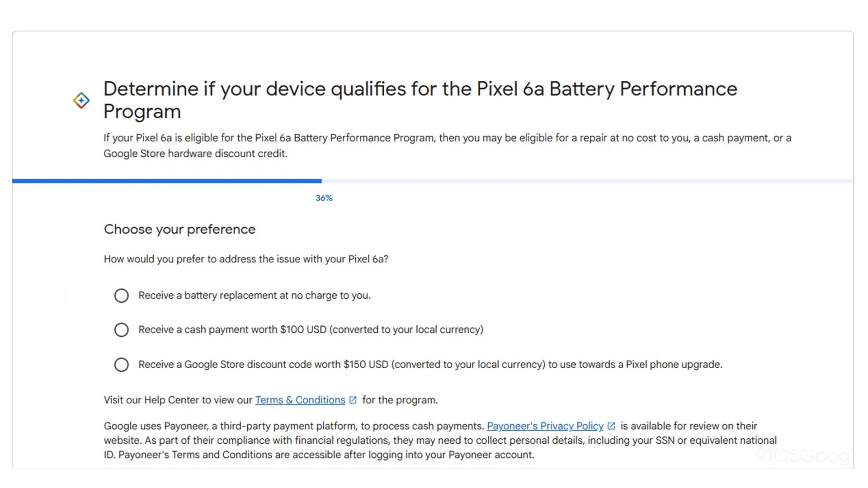
Task: Click the eligibility description paragraph under the title
Action: pyautogui.click(x=447, y=145)
